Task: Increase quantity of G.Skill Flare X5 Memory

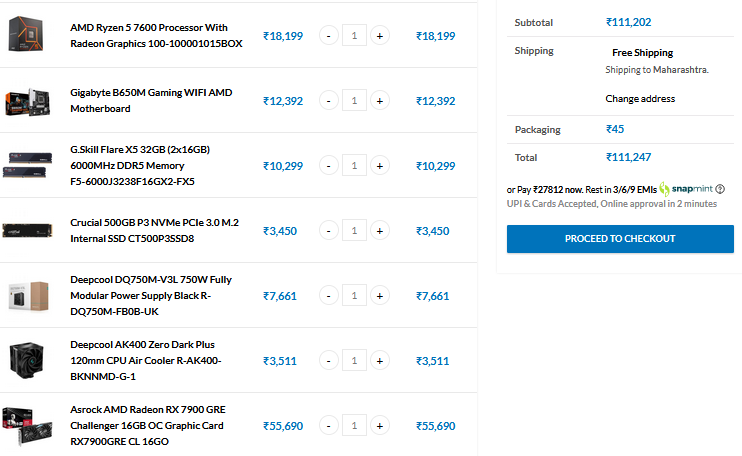Action: [380, 166]
